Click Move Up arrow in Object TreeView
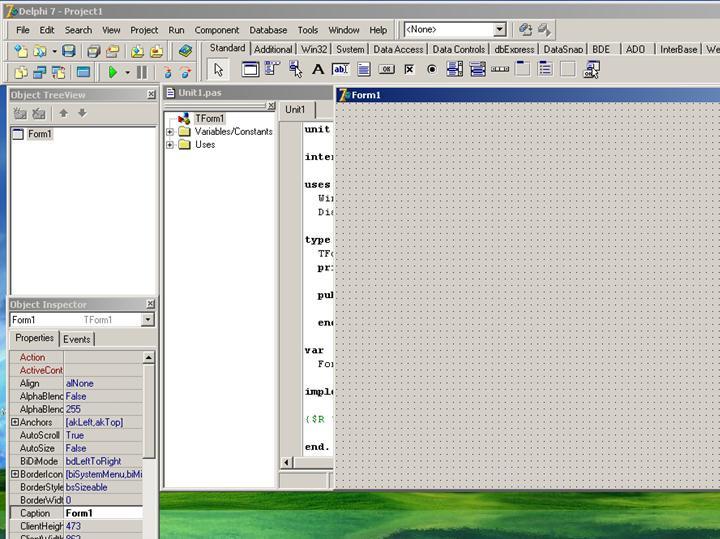 coord(63,113)
